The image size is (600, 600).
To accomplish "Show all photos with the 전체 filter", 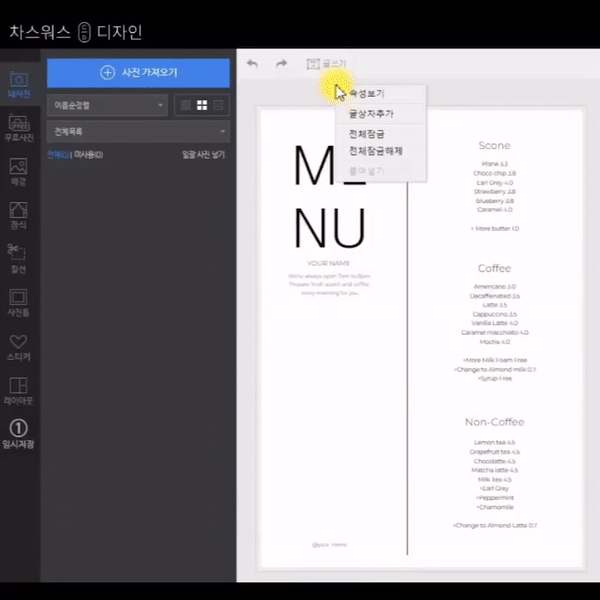I will pyautogui.click(x=58, y=155).
